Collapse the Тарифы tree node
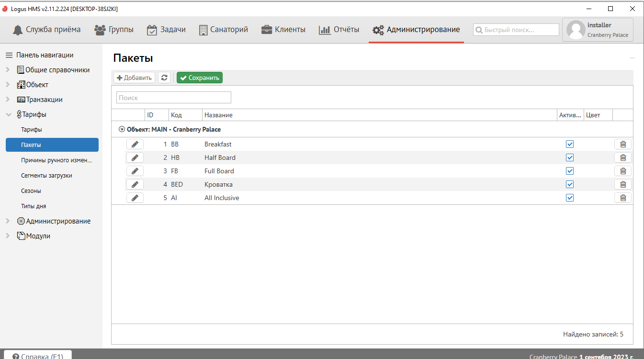The width and height of the screenshot is (644, 359). tap(8, 114)
